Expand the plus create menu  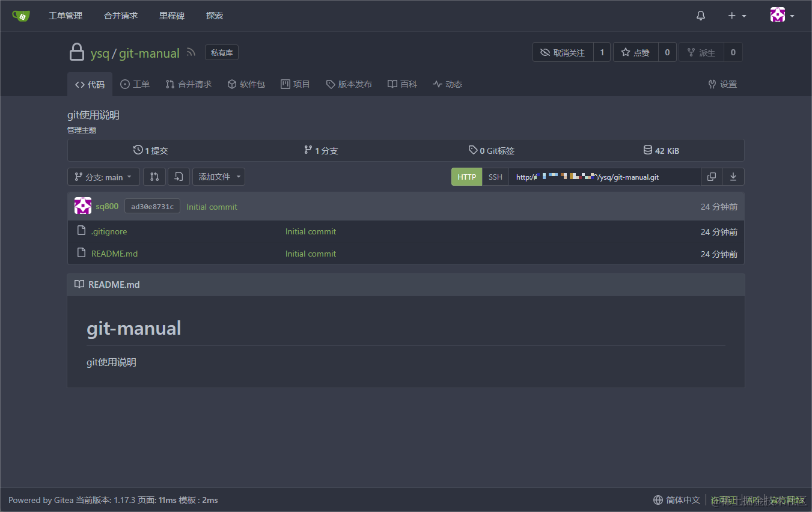pos(737,16)
